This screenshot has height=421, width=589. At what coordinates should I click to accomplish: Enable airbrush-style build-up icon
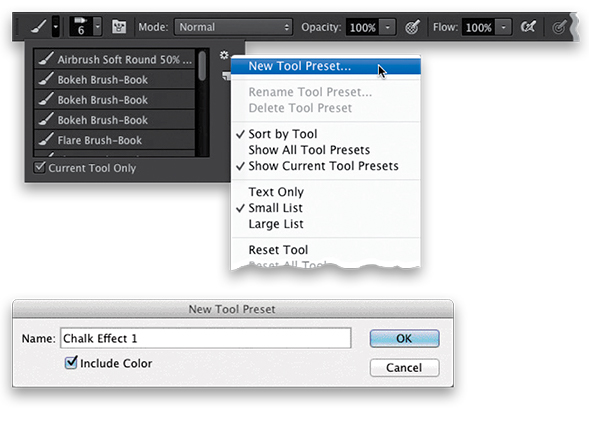coord(528,27)
